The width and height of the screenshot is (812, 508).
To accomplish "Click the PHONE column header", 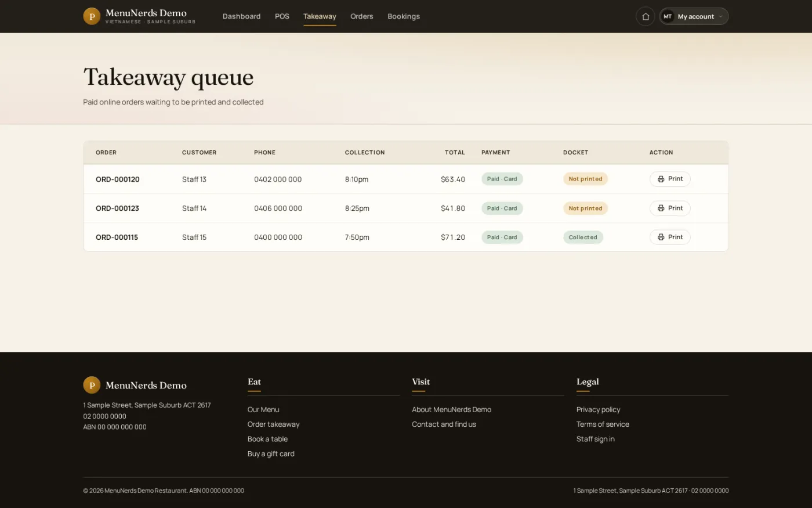I will click(x=264, y=153).
